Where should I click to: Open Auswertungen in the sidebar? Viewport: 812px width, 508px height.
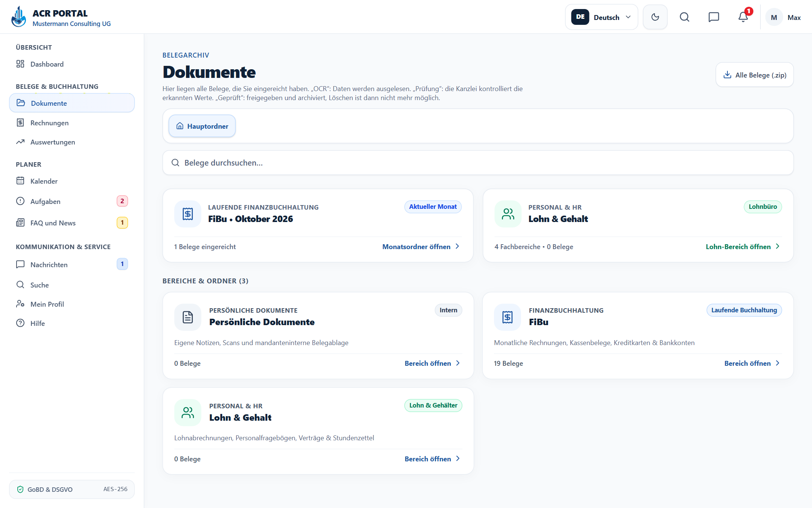point(72,142)
